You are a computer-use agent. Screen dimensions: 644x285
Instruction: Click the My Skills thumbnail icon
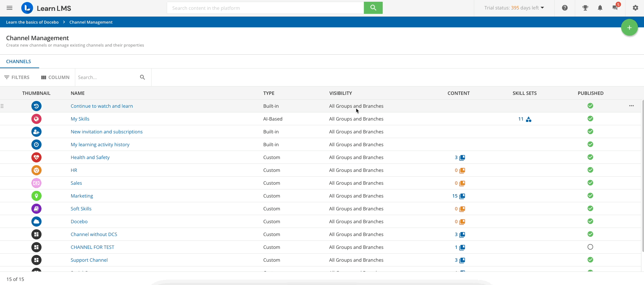pos(36,119)
